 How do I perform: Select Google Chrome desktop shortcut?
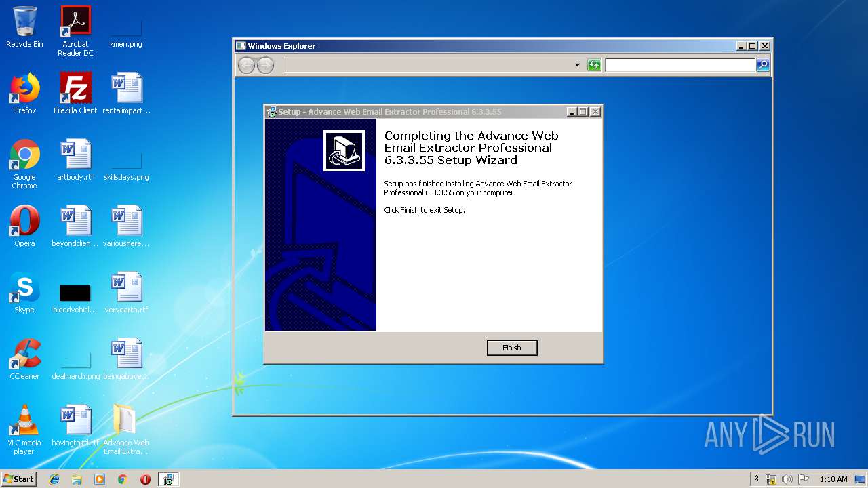coord(24,164)
